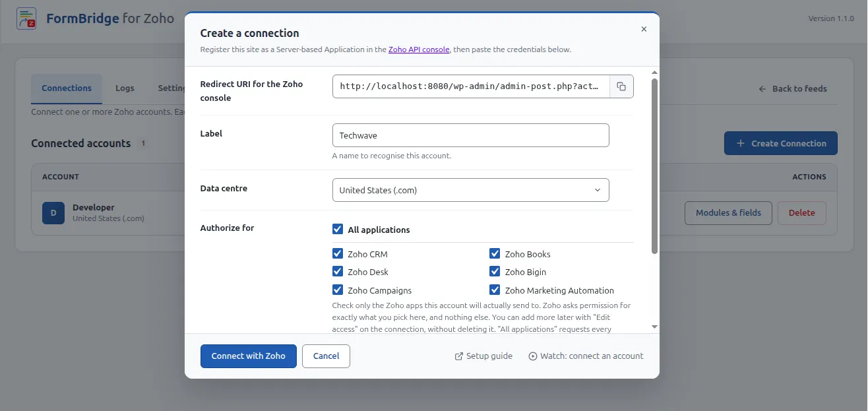Click the Data centre label
The image size is (868, 411).
224,189
